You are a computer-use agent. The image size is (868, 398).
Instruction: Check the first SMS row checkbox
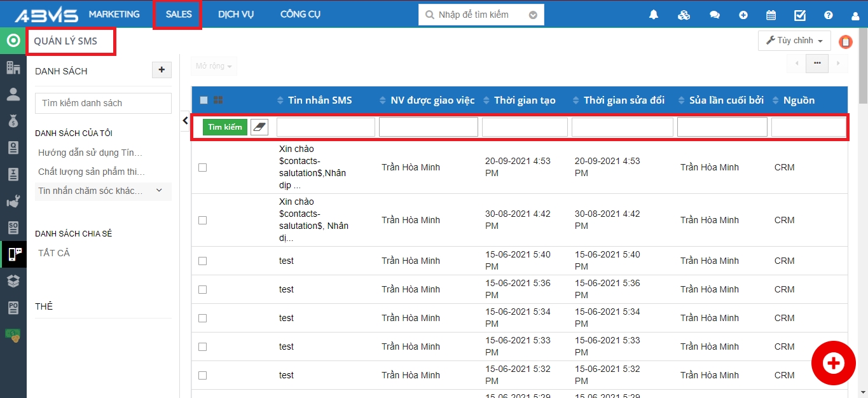pyautogui.click(x=202, y=167)
